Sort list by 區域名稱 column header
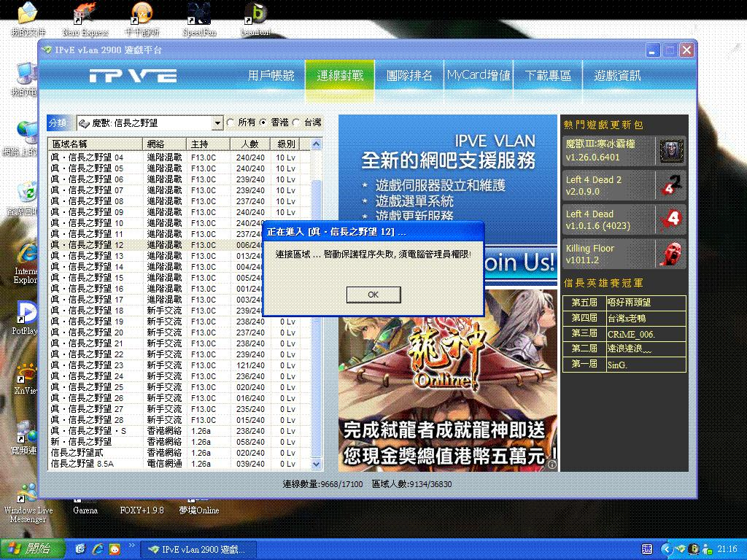The image size is (747, 560). (x=96, y=144)
